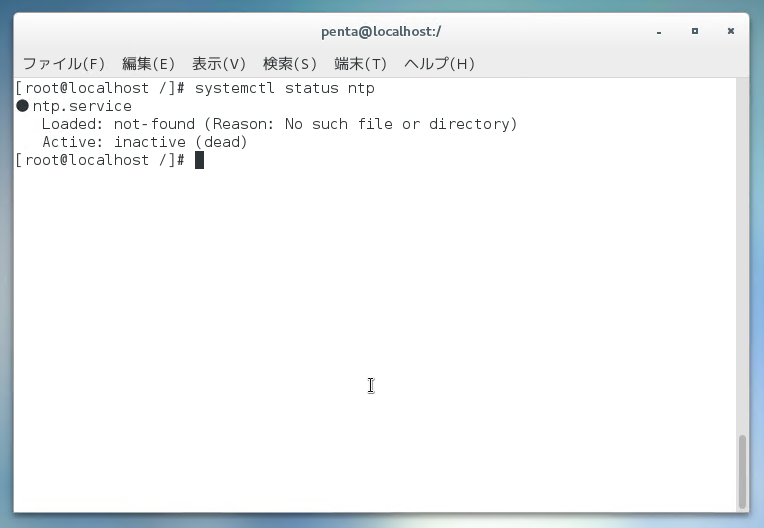Screen dimensions: 764x528
Task: Open the 端末(T) menu
Action: 361,64
